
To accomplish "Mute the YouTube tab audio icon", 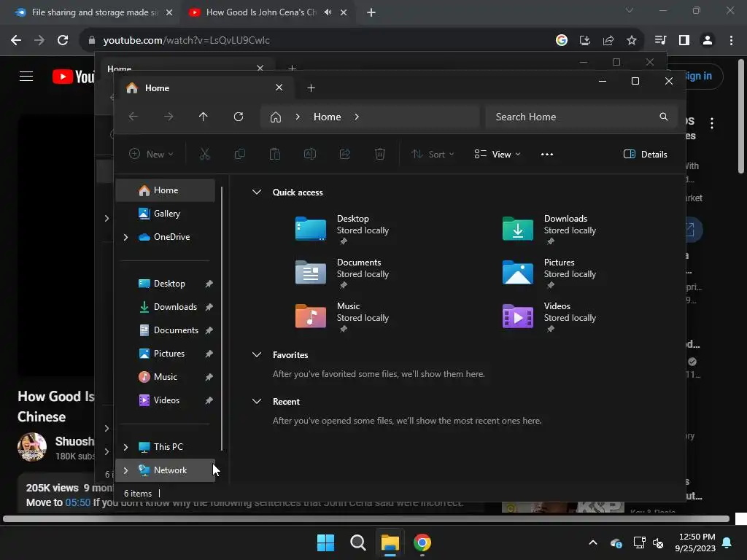I will coord(328,12).
